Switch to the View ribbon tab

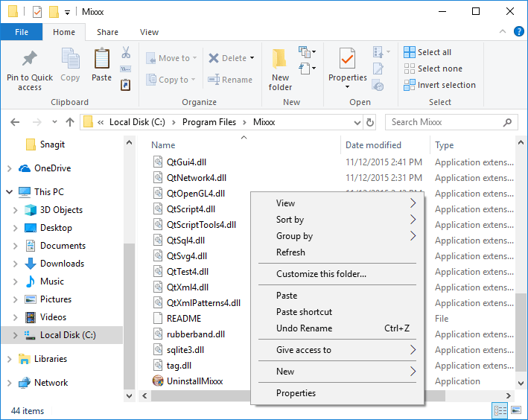(x=149, y=32)
